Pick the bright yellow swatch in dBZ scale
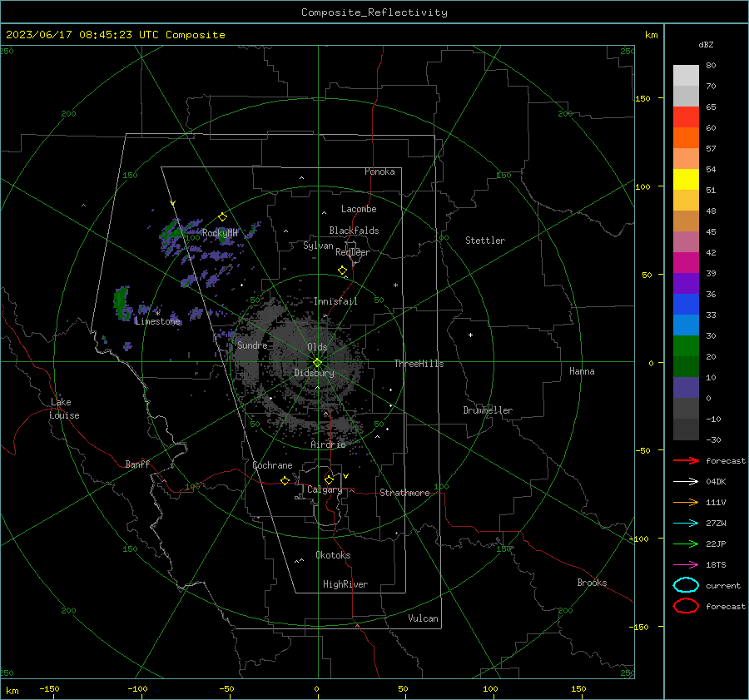 (x=686, y=180)
